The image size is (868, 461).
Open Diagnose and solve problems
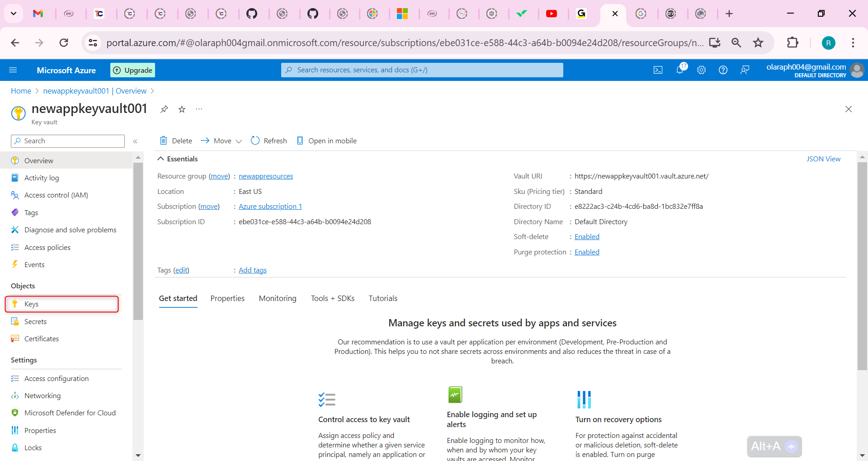click(66, 230)
